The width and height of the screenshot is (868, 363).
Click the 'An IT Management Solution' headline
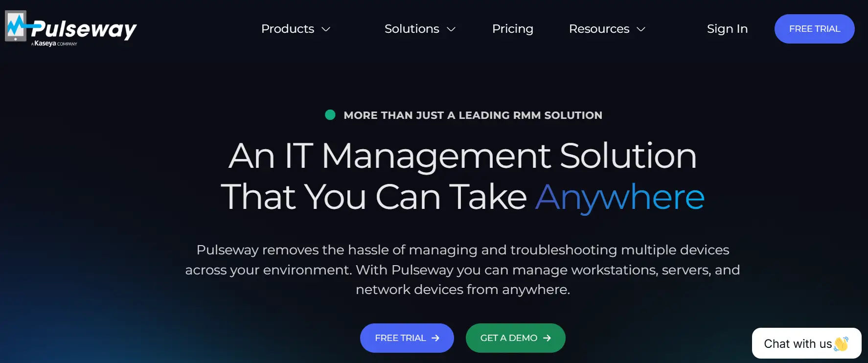462,156
